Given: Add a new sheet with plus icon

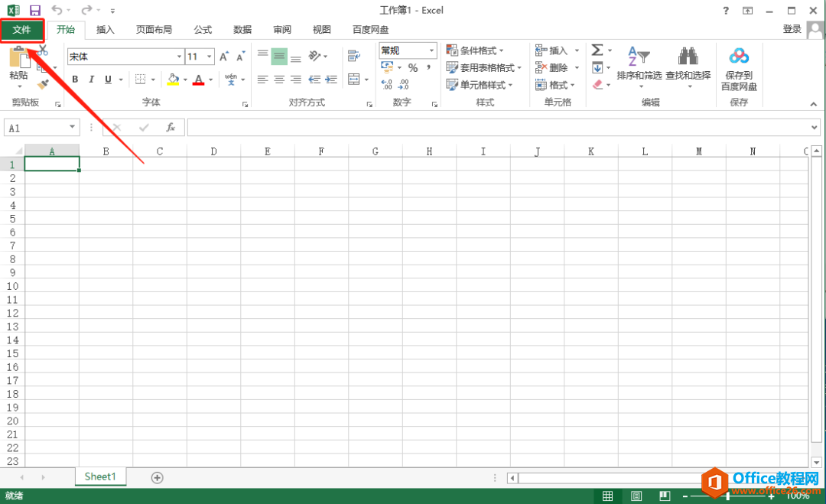Looking at the screenshot, I should (157, 478).
